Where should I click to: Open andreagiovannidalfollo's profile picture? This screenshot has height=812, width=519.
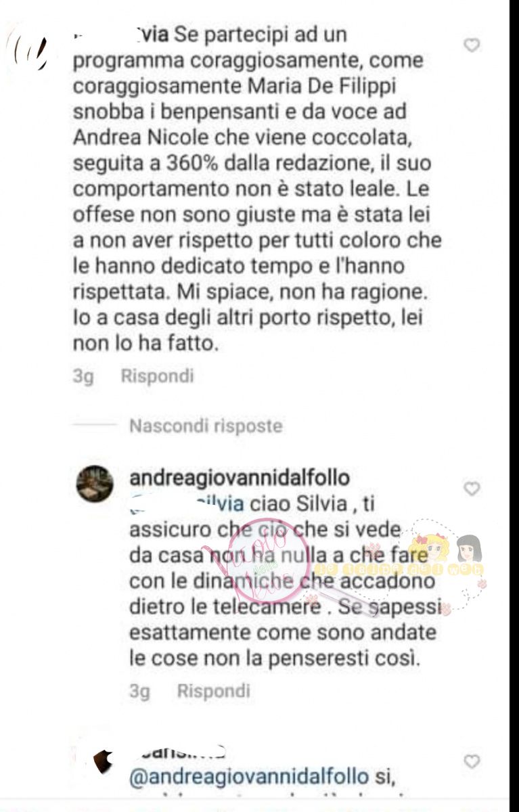coord(95,484)
